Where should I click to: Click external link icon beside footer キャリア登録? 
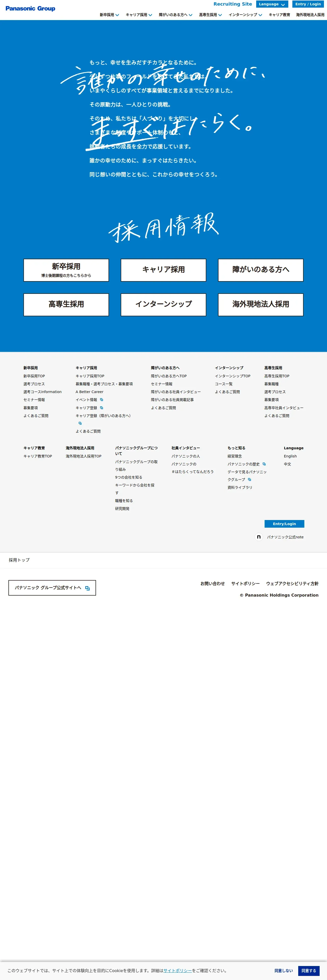102,408
